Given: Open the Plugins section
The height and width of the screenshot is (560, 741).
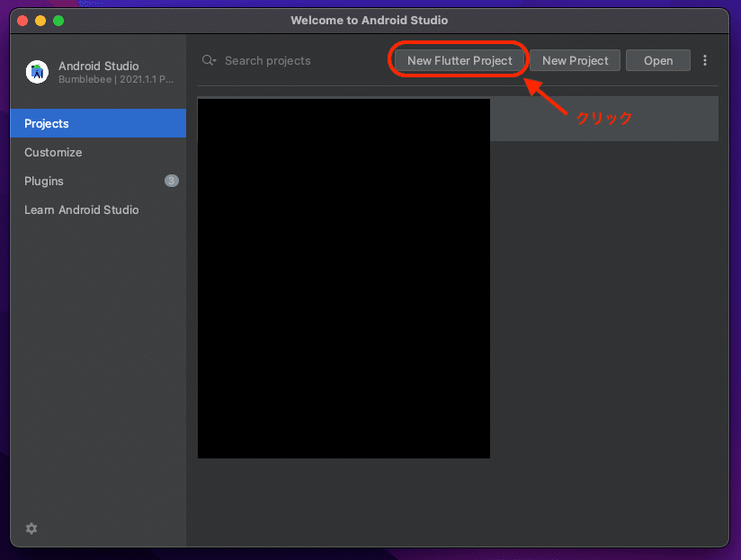Looking at the screenshot, I should click(x=98, y=181).
